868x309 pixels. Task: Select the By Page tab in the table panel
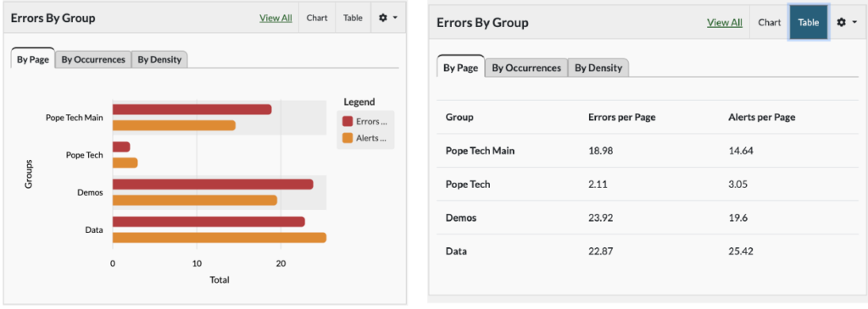(x=460, y=68)
